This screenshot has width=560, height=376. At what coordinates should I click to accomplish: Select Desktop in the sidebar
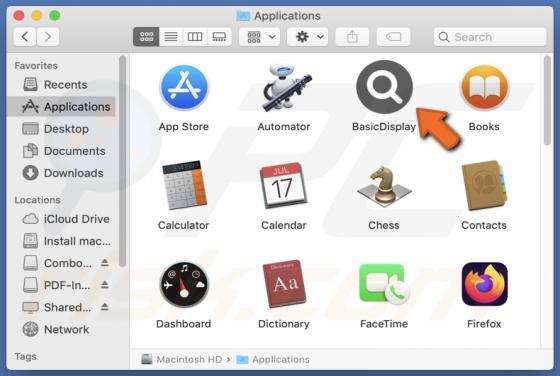pos(61,129)
